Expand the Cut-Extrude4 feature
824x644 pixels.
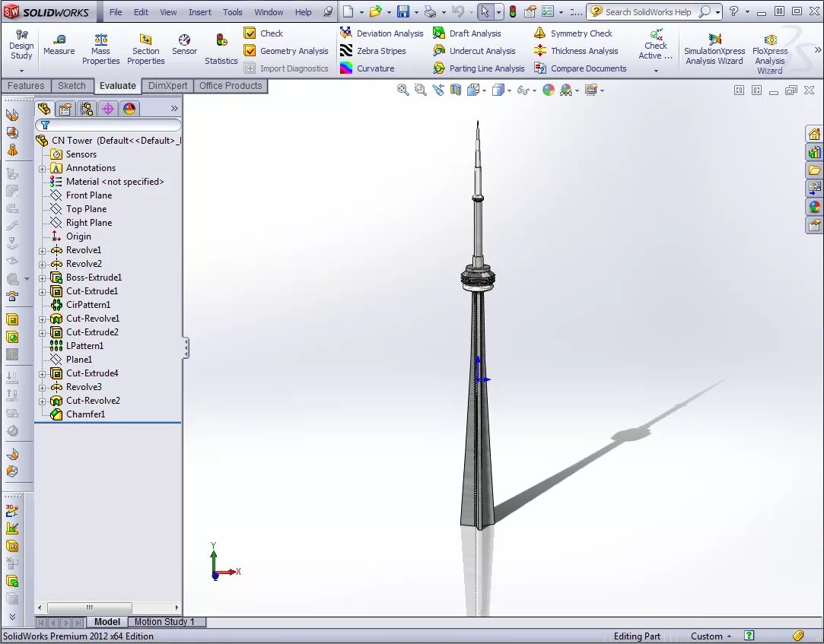[42, 373]
